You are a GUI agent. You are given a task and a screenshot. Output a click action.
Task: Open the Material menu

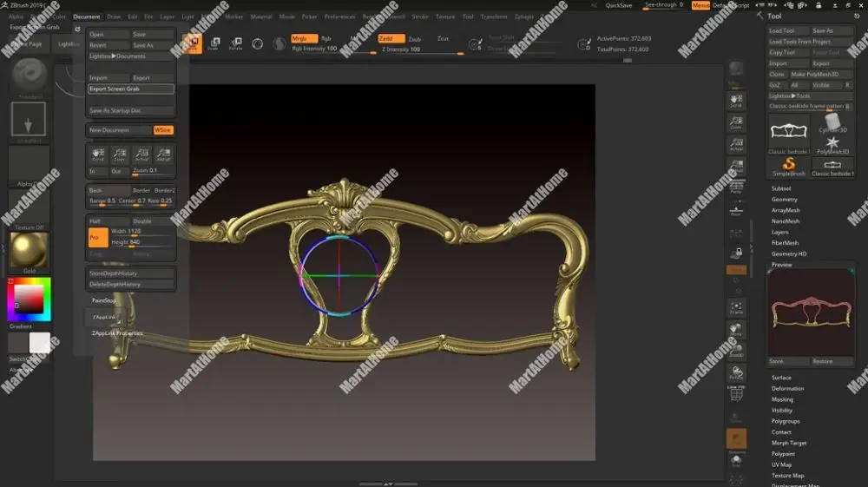click(x=261, y=16)
